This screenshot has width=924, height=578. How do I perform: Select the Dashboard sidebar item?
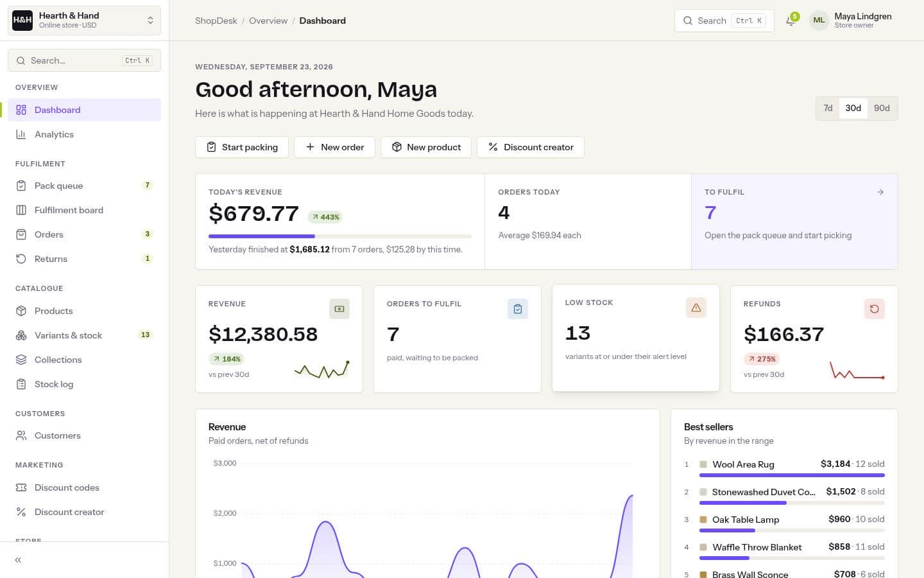84,110
